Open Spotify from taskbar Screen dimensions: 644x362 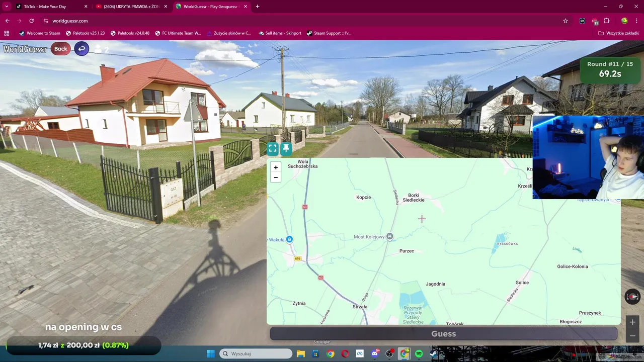pos(419,353)
